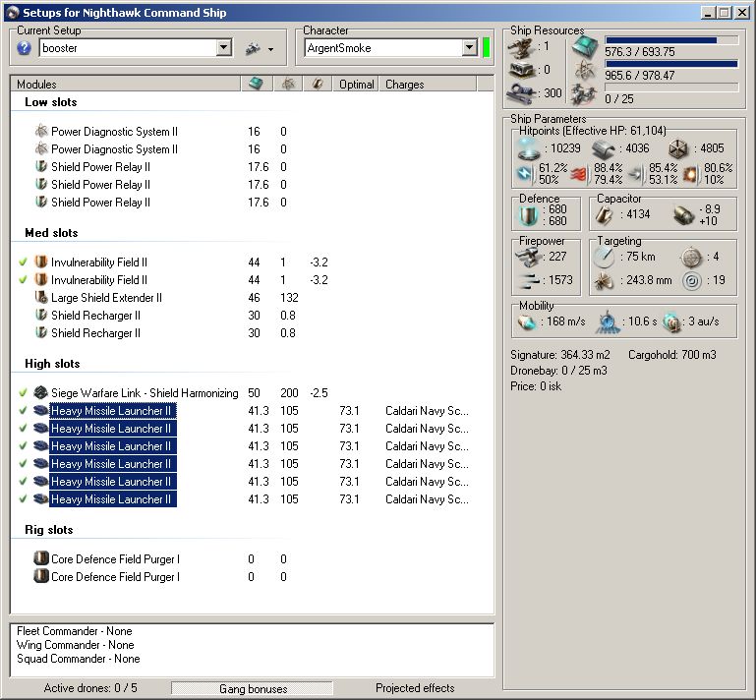Click the structure hitpoints icon showing 4805
Screen dimensions: 756x700
(x=679, y=149)
